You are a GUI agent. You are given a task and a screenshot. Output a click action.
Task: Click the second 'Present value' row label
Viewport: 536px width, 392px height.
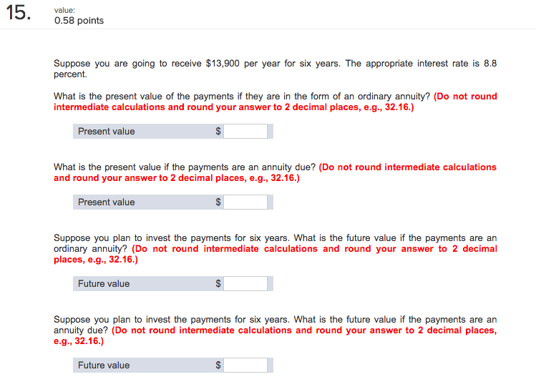pos(107,202)
